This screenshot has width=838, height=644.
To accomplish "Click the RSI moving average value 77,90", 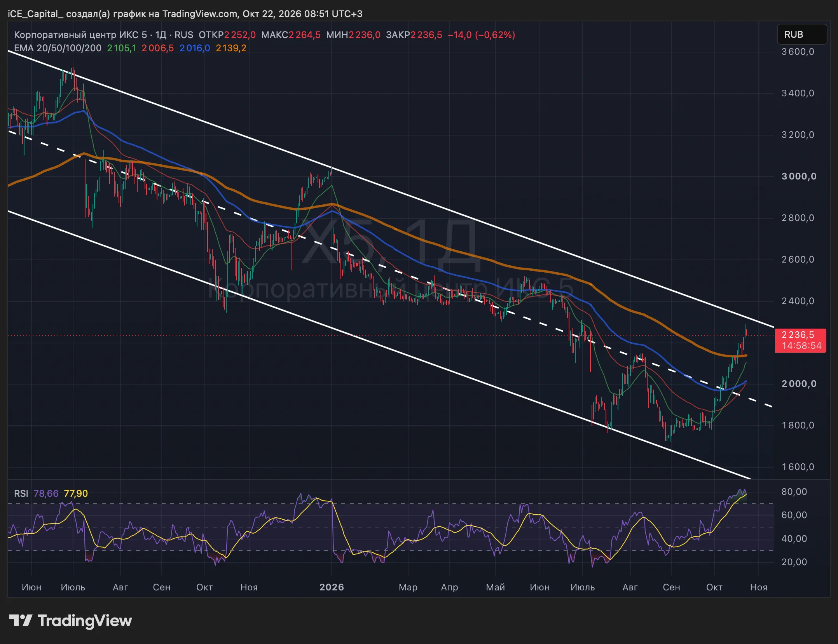I will 76,494.
